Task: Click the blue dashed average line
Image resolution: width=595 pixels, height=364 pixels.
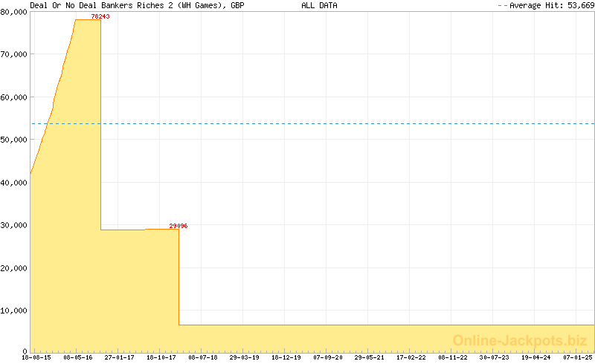Action: (335, 123)
